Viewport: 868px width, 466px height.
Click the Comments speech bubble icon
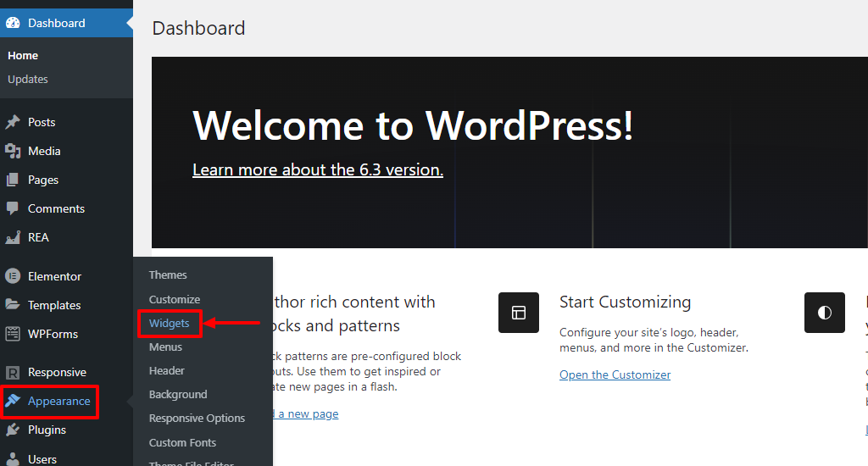coord(13,208)
